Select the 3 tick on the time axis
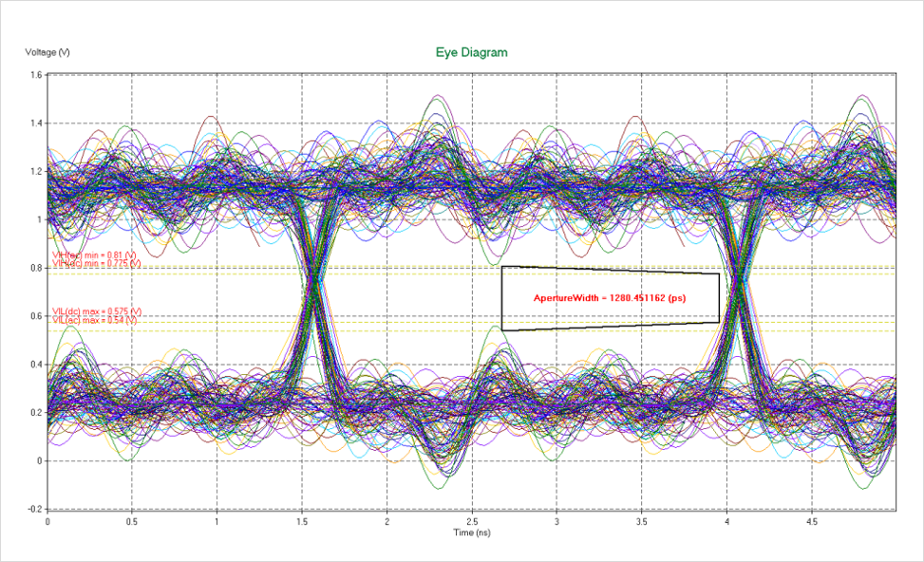This screenshot has width=924, height=562. tap(556, 522)
